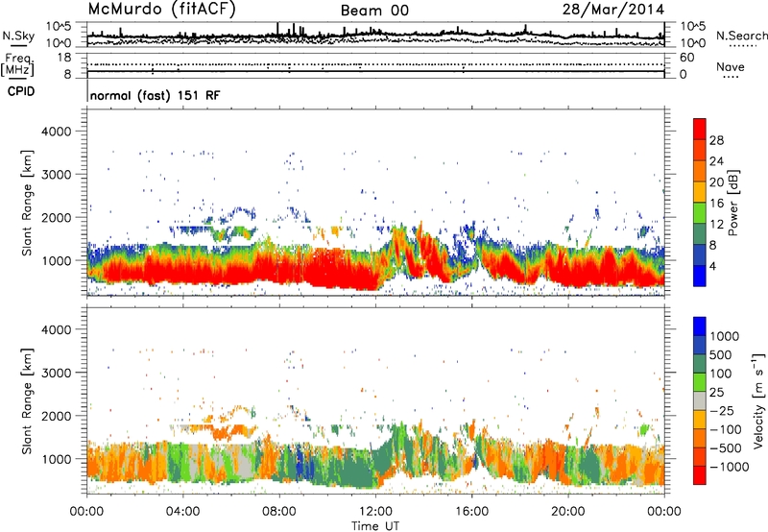Click 'normal (fast) 151 RF' text

156,95
